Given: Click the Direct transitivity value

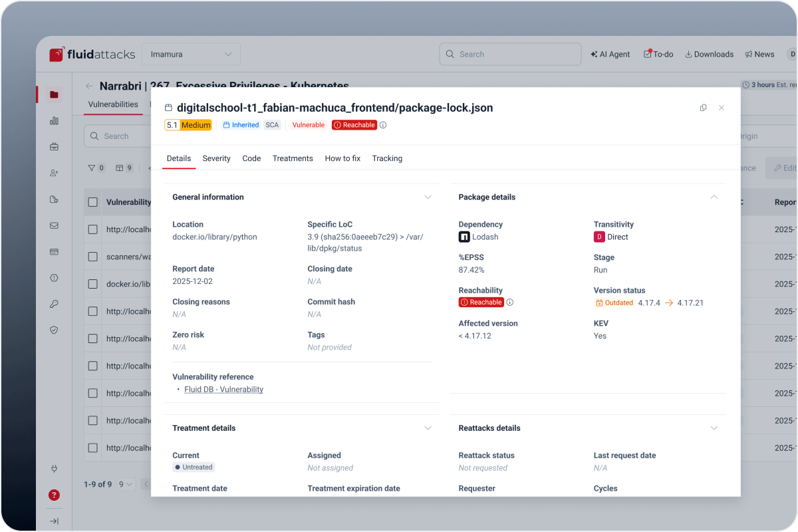Looking at the screenshot, I should pyautogui.click(x=611, y=237).
